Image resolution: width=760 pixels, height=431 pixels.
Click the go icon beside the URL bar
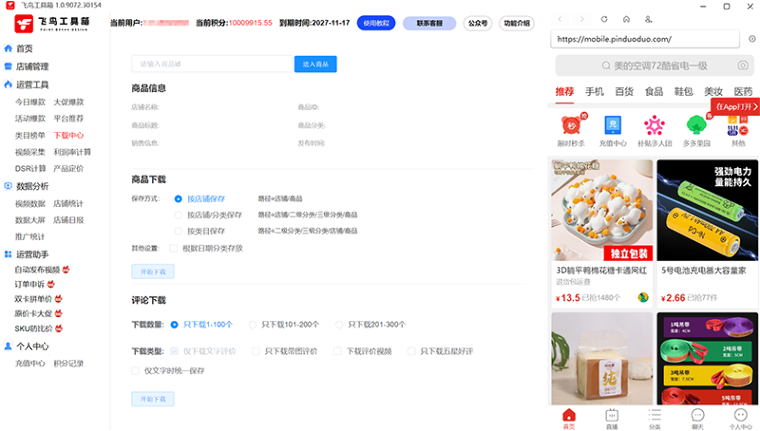[x=752, y=39]
